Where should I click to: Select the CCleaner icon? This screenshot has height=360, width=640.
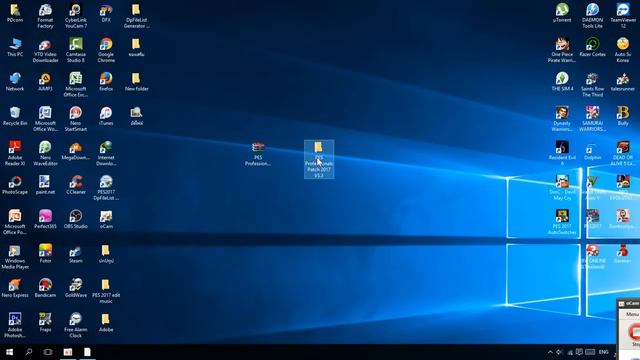(76, 185)
